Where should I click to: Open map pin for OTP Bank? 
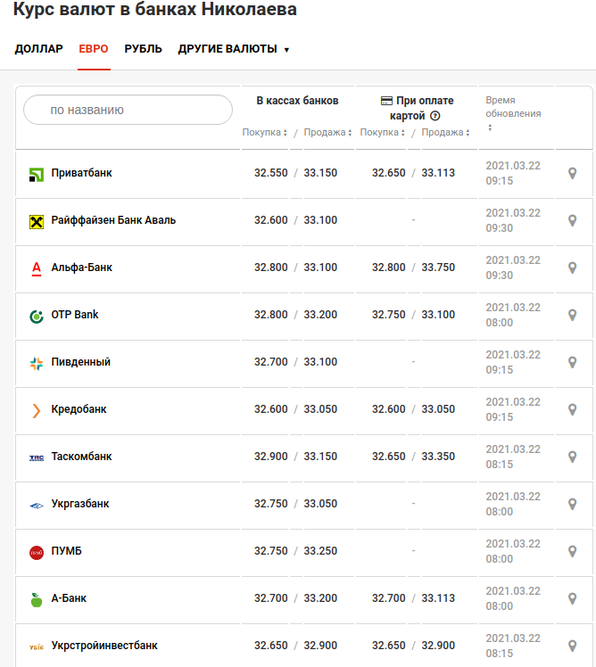pyautogui.click(x=573, y=315)
